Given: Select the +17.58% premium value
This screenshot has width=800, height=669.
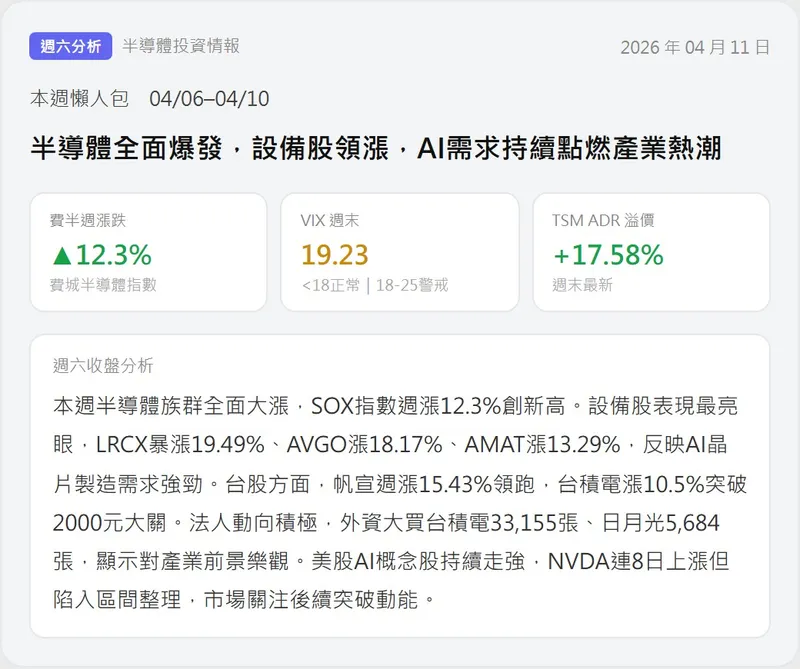Looking at the screenshot, I should (x=608, y=255).
